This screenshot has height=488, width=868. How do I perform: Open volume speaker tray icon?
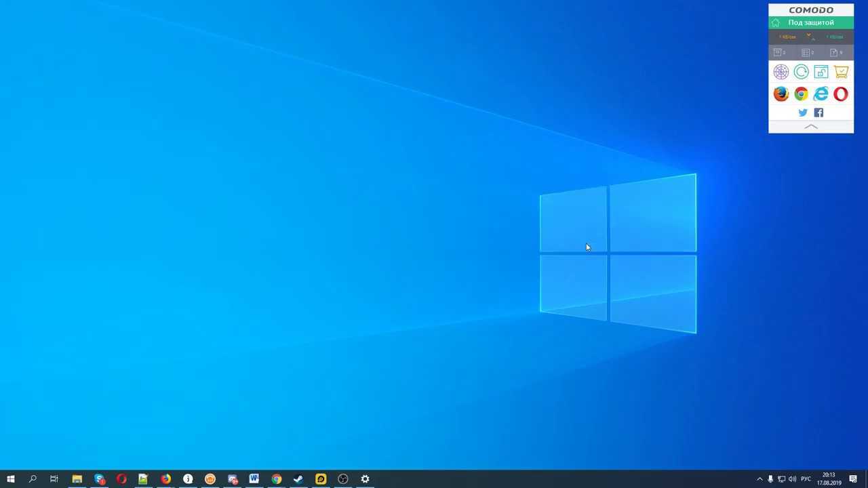click(x=792, y=479)
